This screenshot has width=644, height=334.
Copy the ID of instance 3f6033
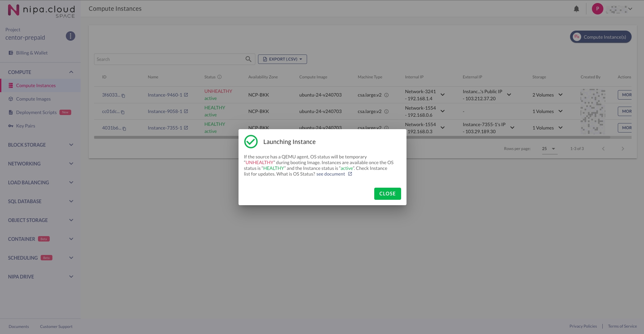123,96
